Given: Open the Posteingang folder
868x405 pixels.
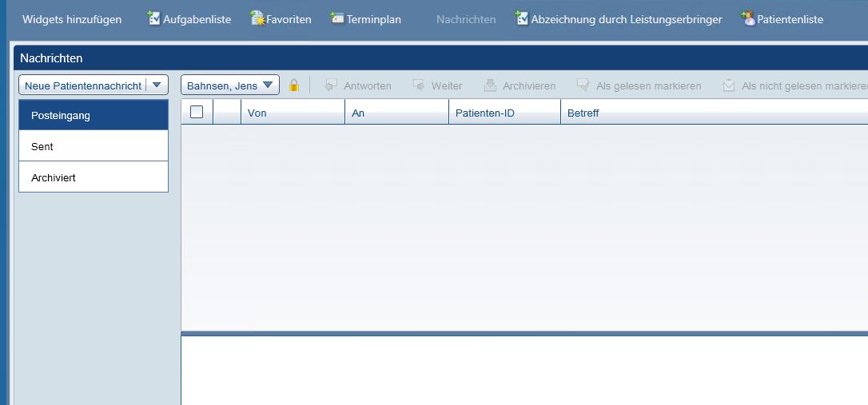Looking at the screenshot, I should click(94, 115).
